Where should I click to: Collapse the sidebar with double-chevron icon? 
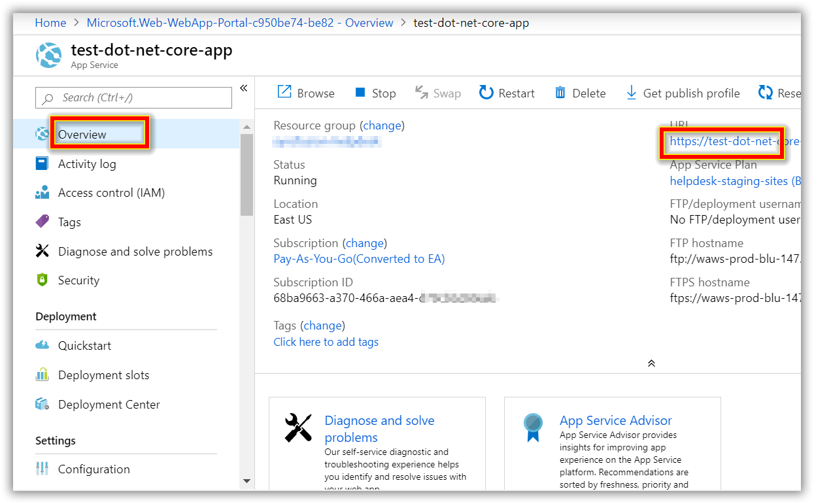(x=243, y=88)
